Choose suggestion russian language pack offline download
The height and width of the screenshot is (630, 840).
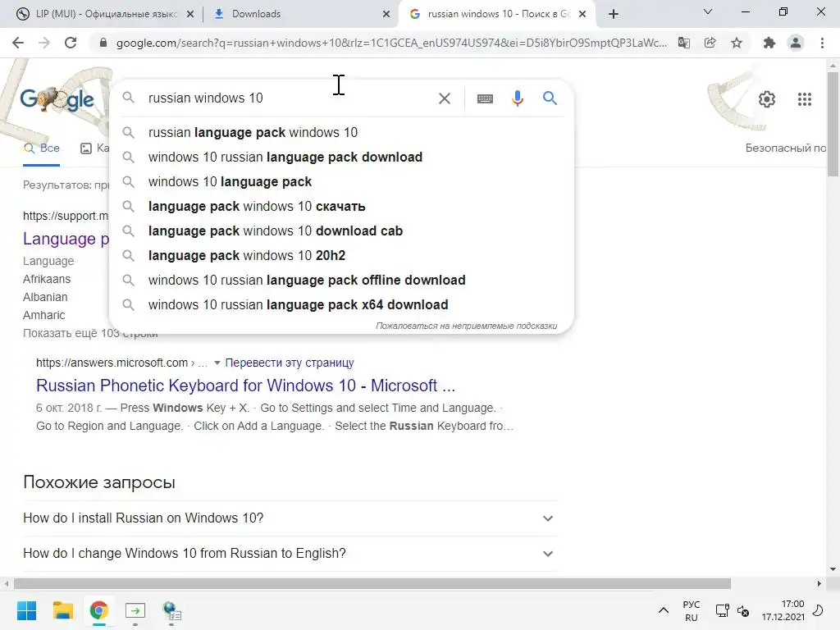point(341,281)
